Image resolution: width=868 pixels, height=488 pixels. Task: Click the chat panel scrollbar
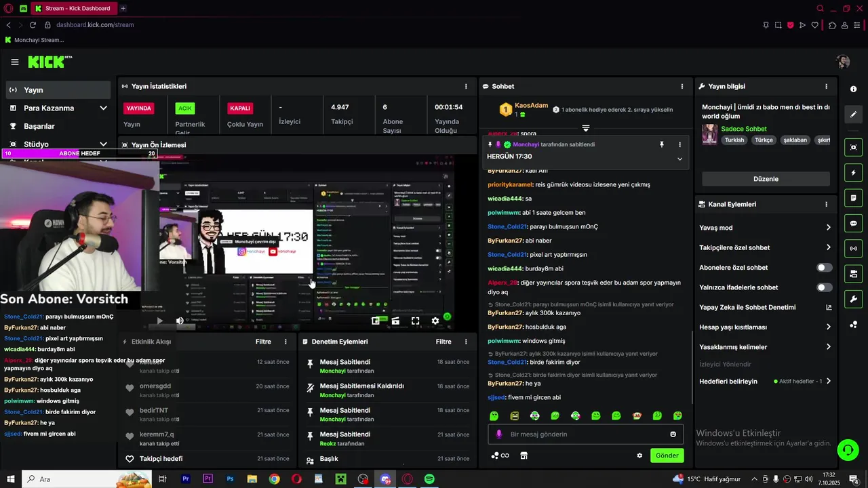pyautogui.click(x=691, y=366)
